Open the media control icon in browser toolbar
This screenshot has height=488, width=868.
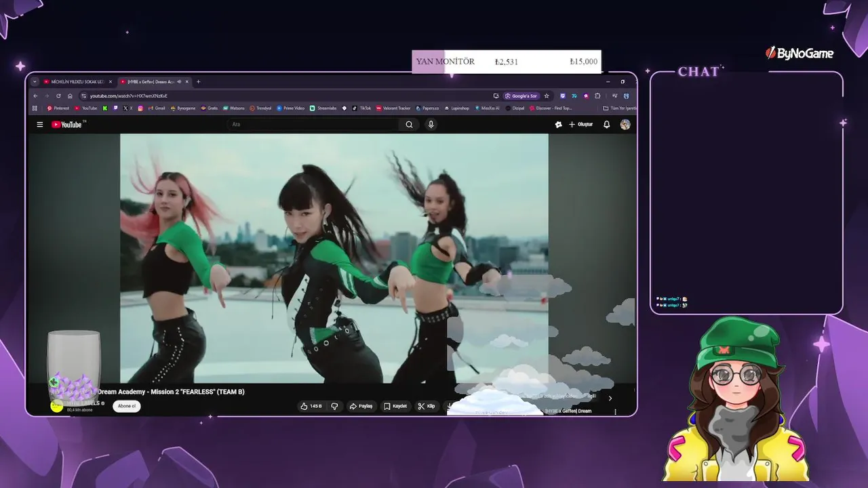[x=614, y=96]
